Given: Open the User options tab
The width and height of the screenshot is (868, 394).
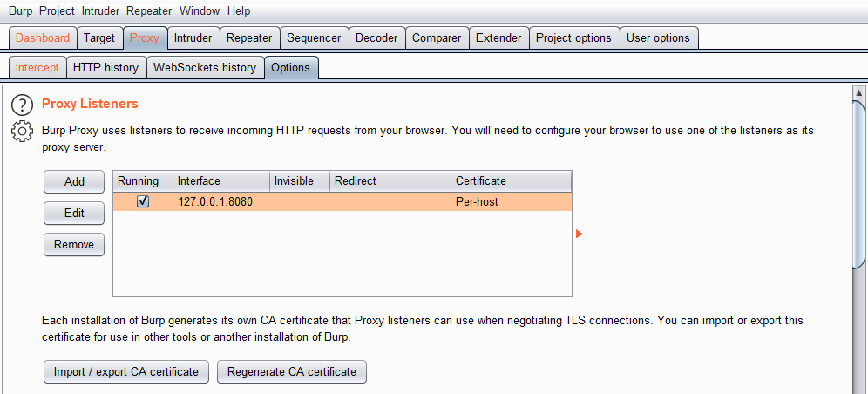Looking at the screenshot, I should coord(658,38).
